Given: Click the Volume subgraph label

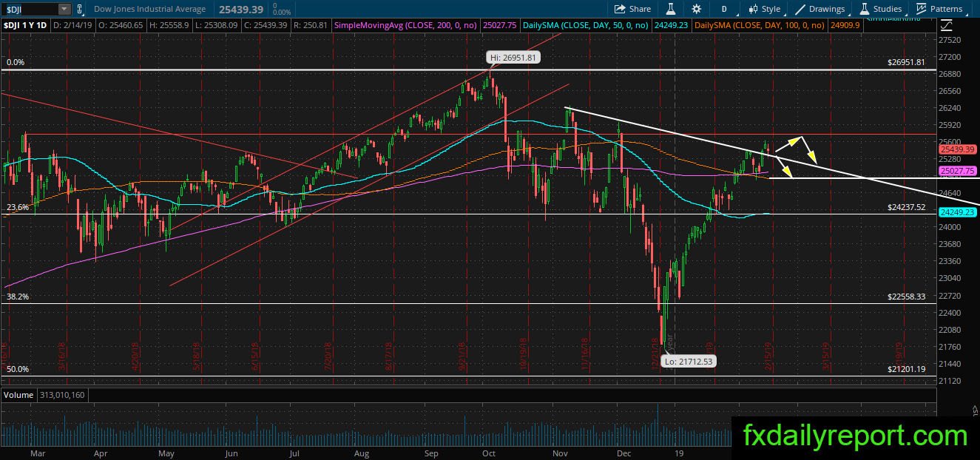Looking at the screenshot, I should click(x=19, y=395).
